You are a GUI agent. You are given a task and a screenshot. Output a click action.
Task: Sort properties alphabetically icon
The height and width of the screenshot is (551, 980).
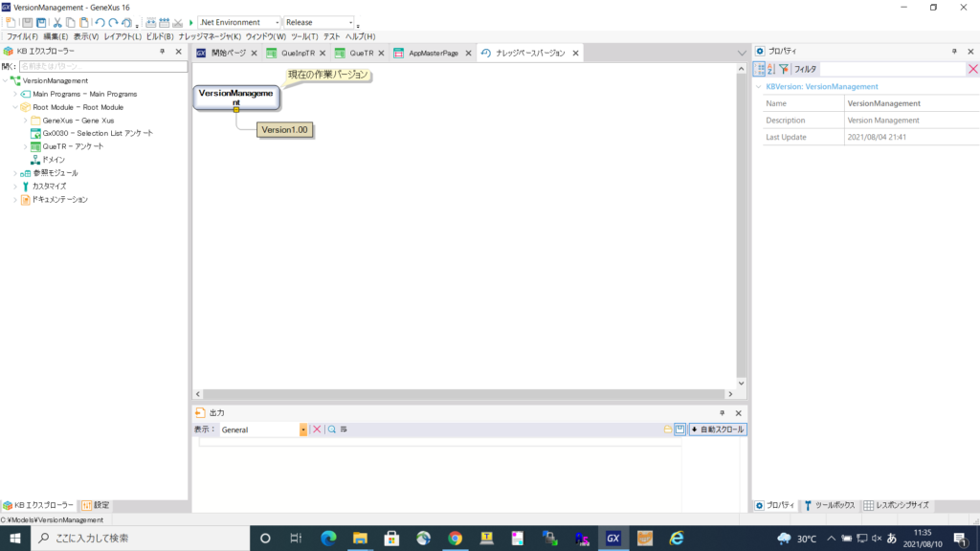(x=771, y=69)
